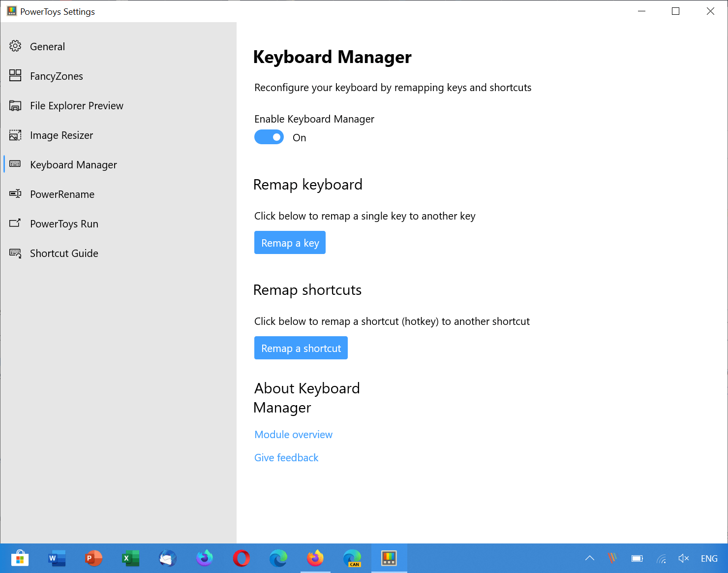Open the Image Resizer module
The width and height of the screenshot is (728, 573).
coord(61,135)
